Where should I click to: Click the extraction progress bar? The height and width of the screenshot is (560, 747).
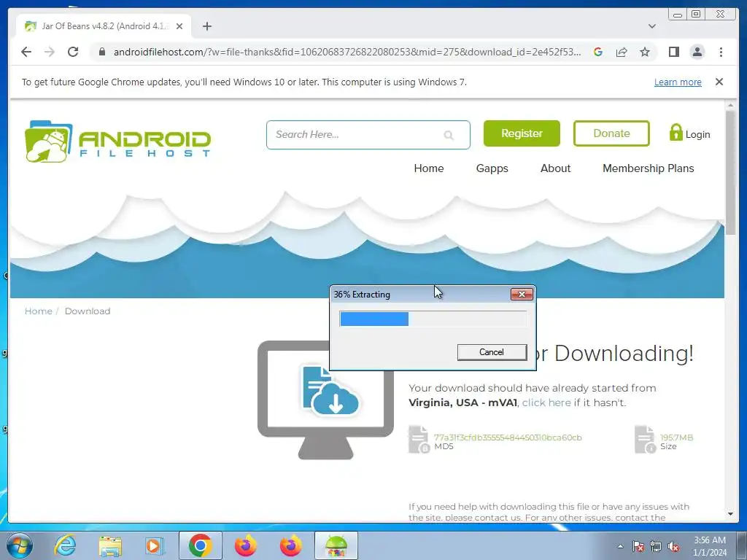click(433, 319)
